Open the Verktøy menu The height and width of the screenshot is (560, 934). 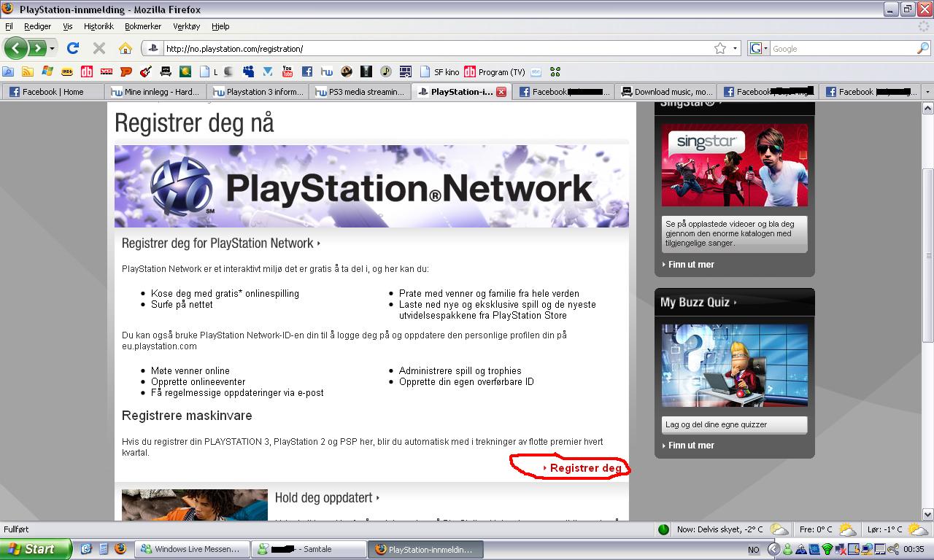(x=187, y=26)
